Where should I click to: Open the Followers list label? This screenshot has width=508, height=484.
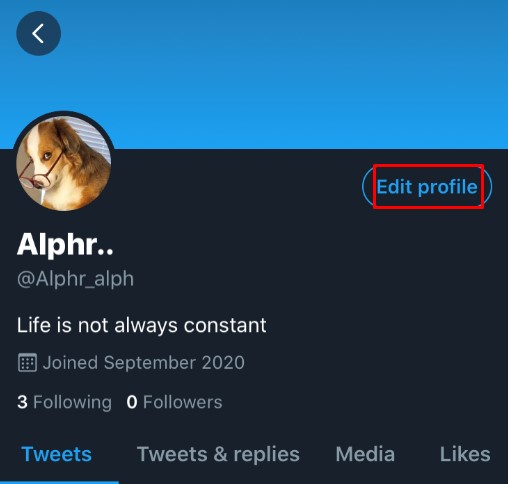(x=183, y=402)
